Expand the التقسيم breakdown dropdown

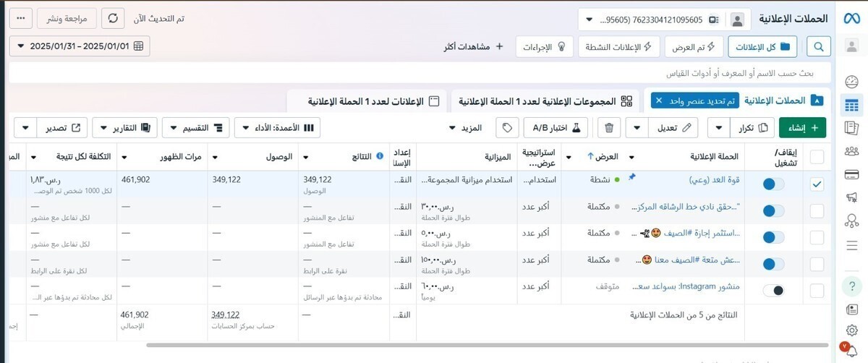click(195, 128)
